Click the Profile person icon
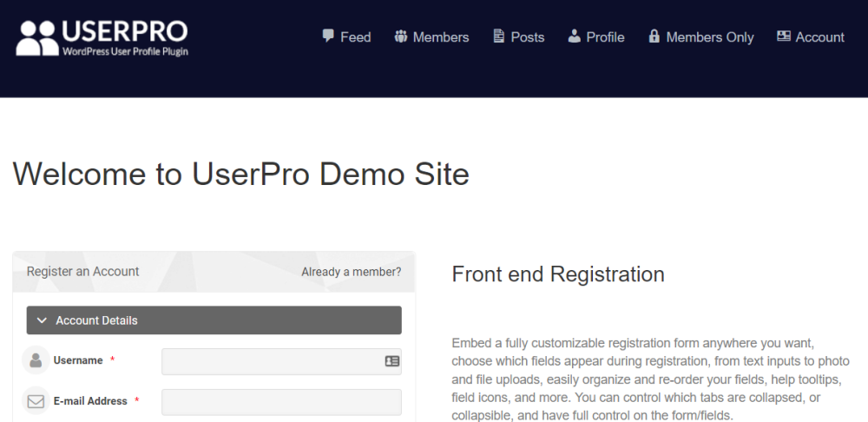Viewport: 868px width, 422px height. (574, 36)
